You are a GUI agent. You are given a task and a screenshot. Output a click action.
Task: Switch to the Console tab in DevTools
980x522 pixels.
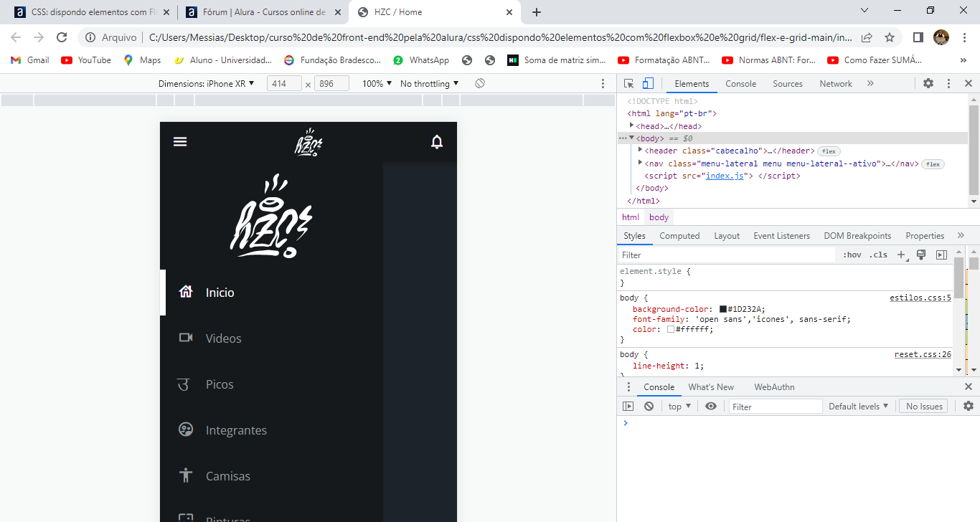click(x=740, y=84)
